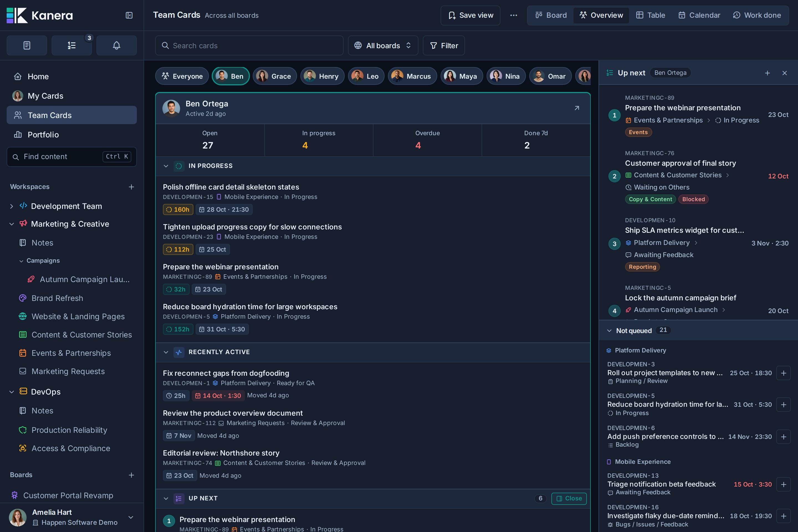Queue 'Triage notification beta feedback' with plus
Image resolution: width=798 pixels, height=532 pixels.
(783, 485)
